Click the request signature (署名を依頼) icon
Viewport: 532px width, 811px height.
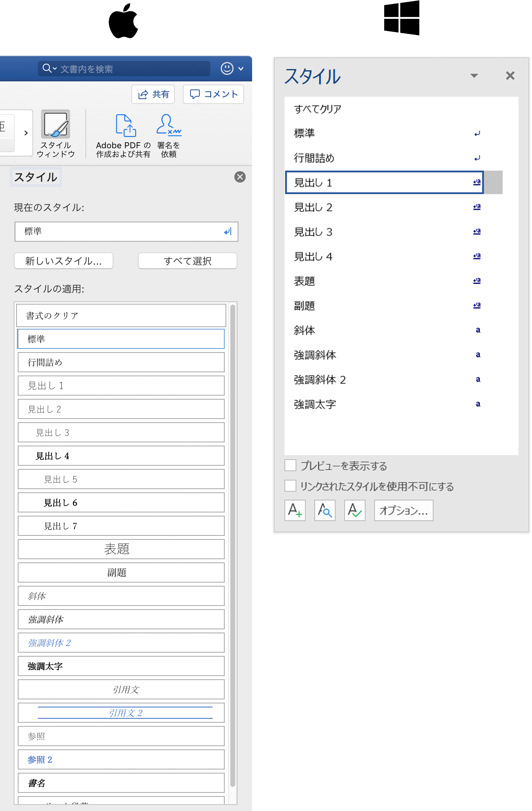click(x=169, y=124)
